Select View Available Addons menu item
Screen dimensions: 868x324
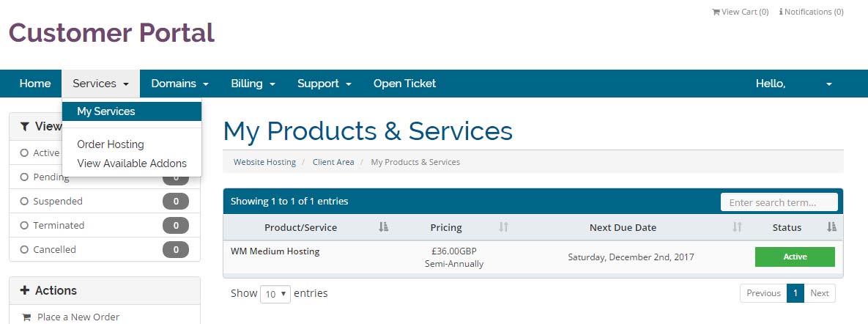[132, 163]
